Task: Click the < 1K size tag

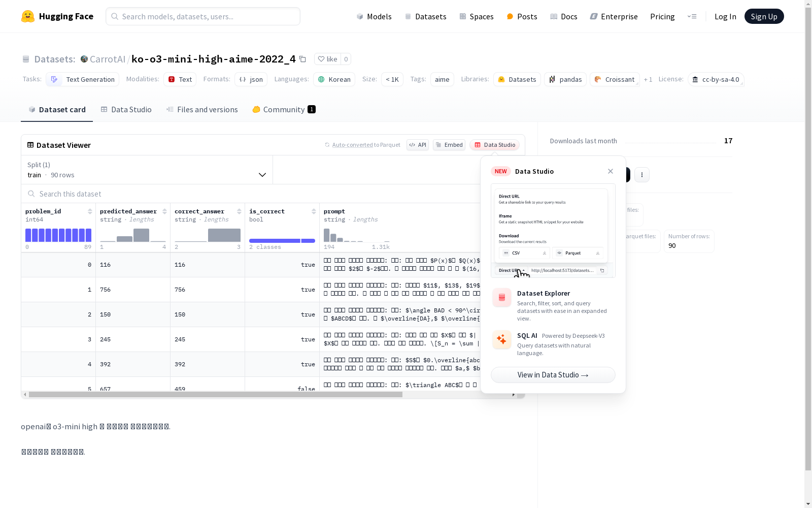Action: point(392,79)
